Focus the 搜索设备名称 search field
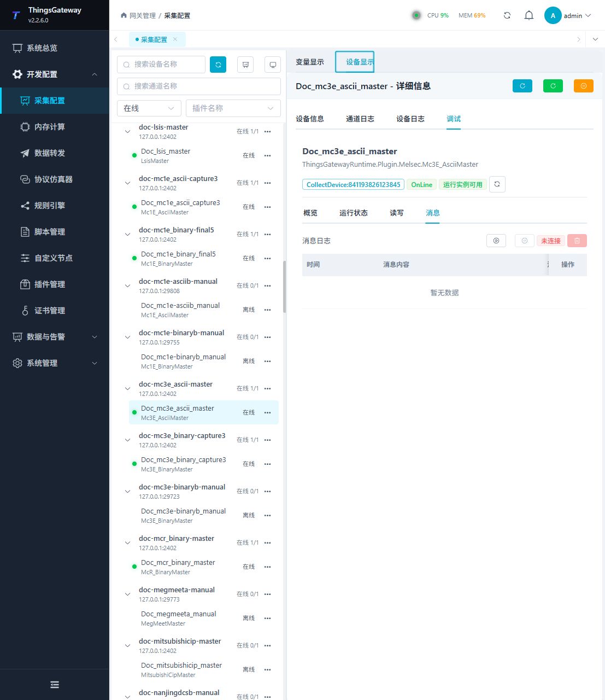The height and width of the screenshot is (700, 605). [x=161, y=65]
